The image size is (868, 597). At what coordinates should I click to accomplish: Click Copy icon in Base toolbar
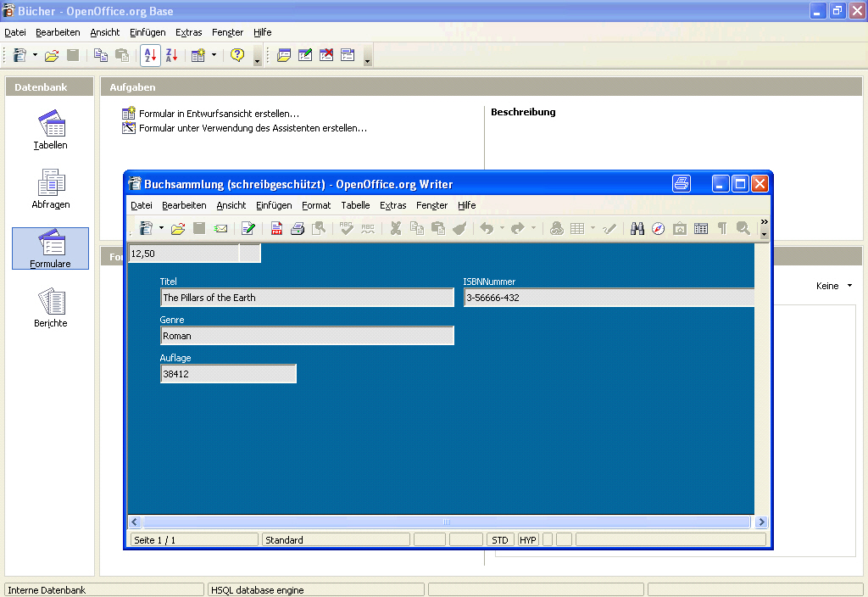pos(101,55)
